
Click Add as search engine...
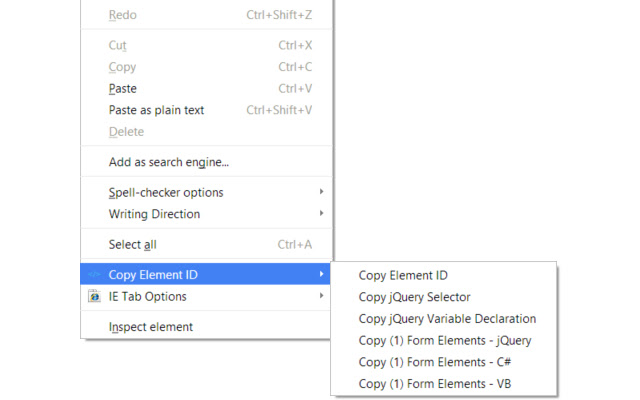207,162
